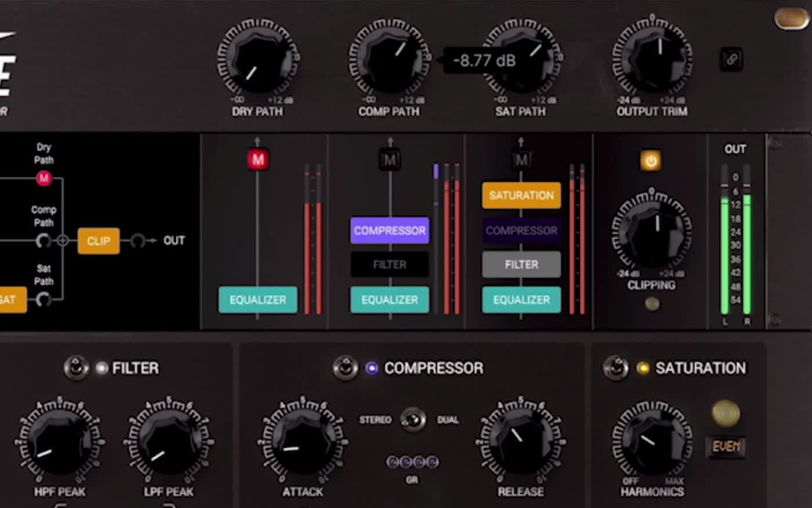Screen dimensions: 812x508
Task: Select the orange SATURATION module
Action: 521,195
